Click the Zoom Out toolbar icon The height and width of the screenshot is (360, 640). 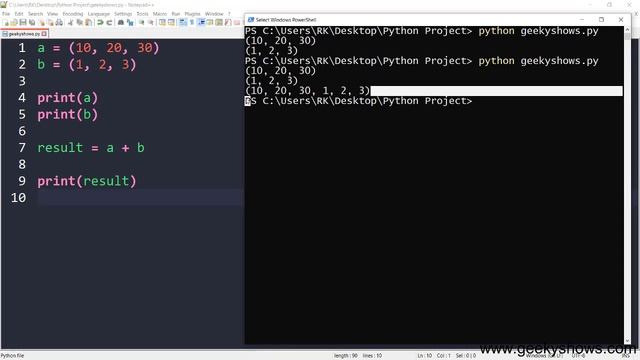point(151,22)
